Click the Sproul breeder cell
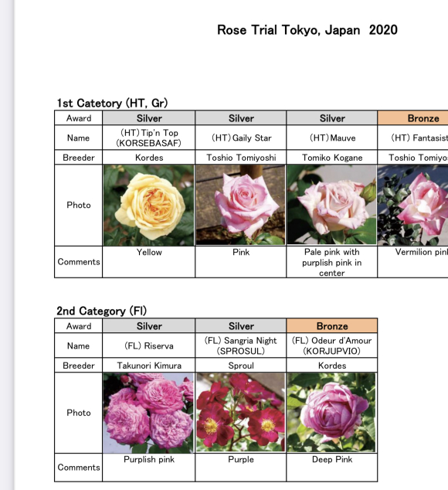The width and height of the screenshot is (448, 490). point(240,366)
